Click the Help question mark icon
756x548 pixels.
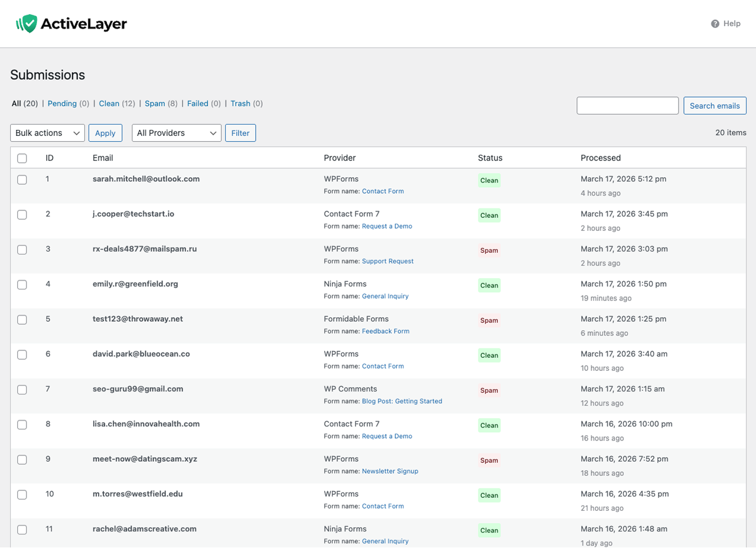[715, 24]
